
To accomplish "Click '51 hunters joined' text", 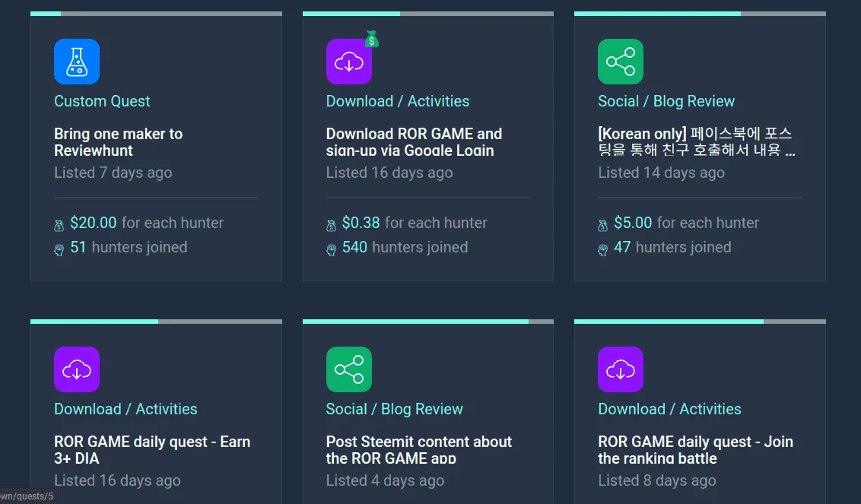I will [x=129, y=248].
